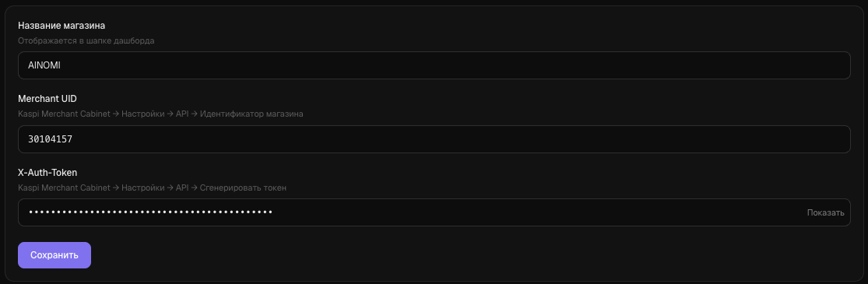The image size is (868, 284).
Task: Select the Merchant UID input field
Action: click(434, 139)
